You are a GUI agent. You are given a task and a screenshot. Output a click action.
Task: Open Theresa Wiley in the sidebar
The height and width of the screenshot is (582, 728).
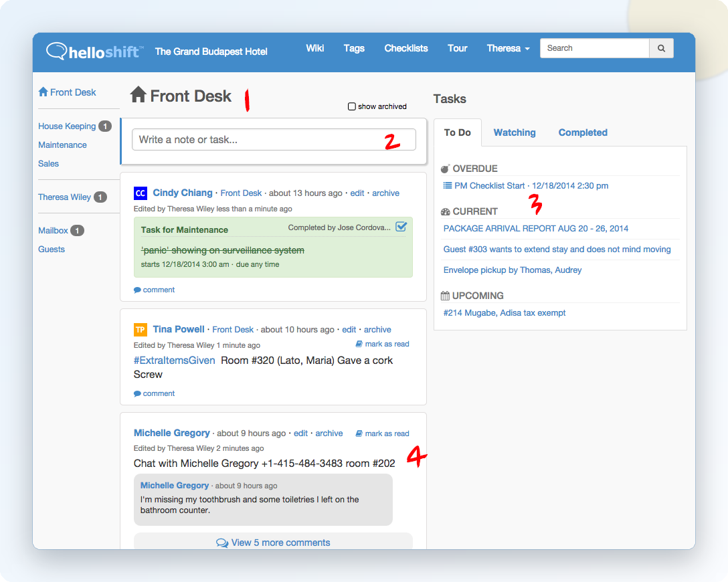point(64,197)
